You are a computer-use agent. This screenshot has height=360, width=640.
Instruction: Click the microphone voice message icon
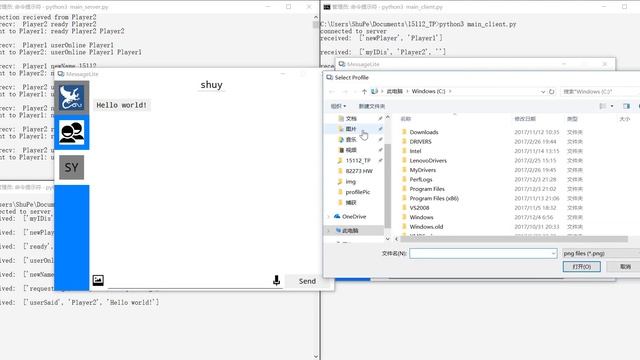(x=276, y=280)
